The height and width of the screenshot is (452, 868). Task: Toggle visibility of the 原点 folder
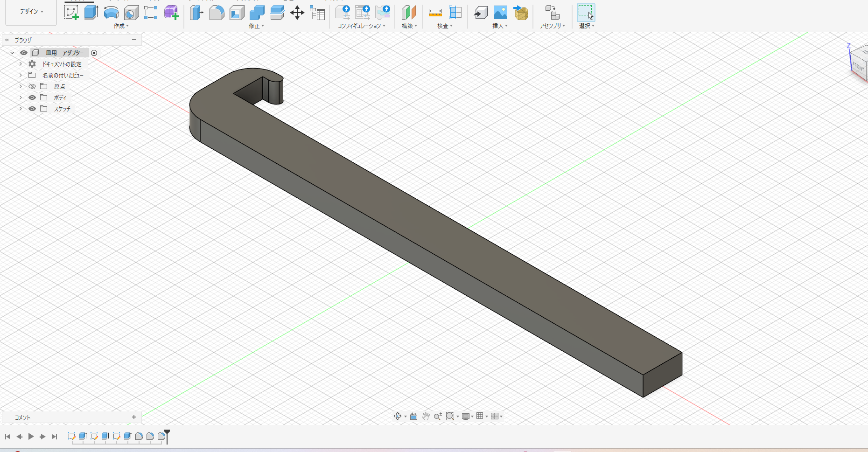tap(32, 86)
